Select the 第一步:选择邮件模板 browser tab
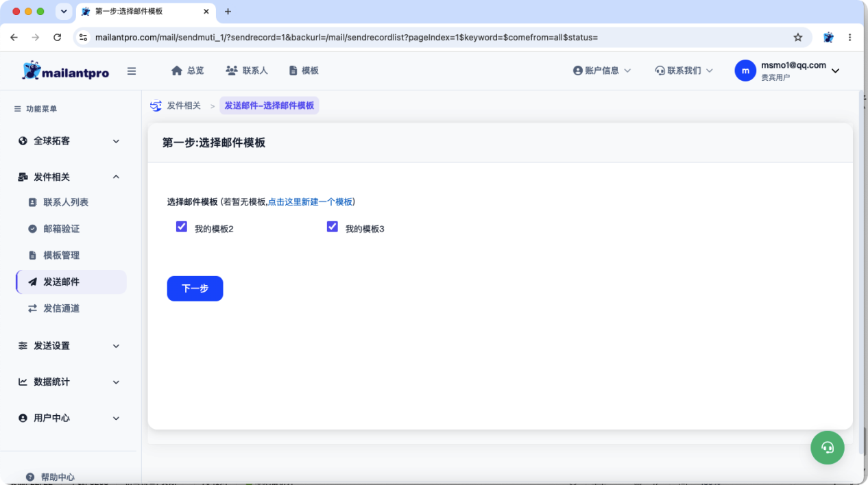Viewport: 868px width, 485px height. (145, 12)
